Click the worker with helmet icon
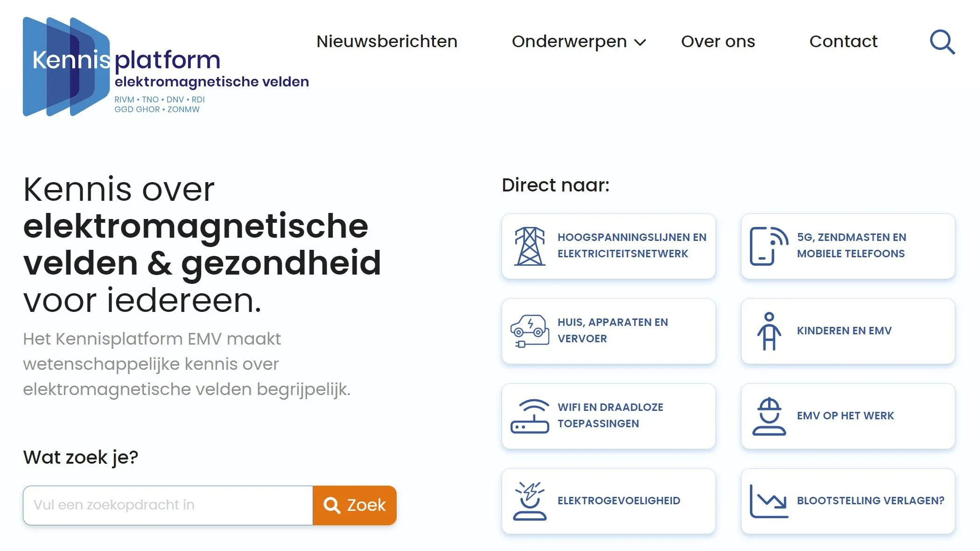Viewport: 980px width, 551px height. coord(769,416)
